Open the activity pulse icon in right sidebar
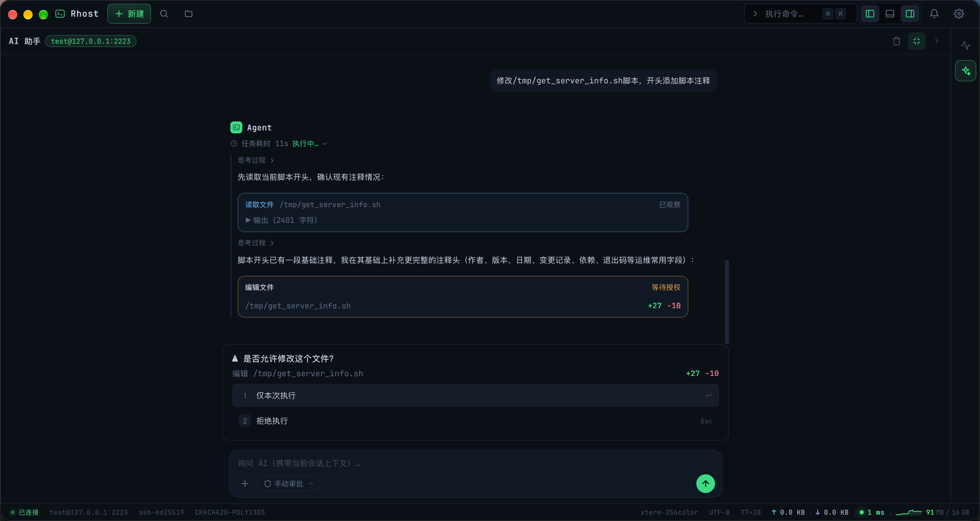Viewport: 980px width, 521px height. point(966,46)
